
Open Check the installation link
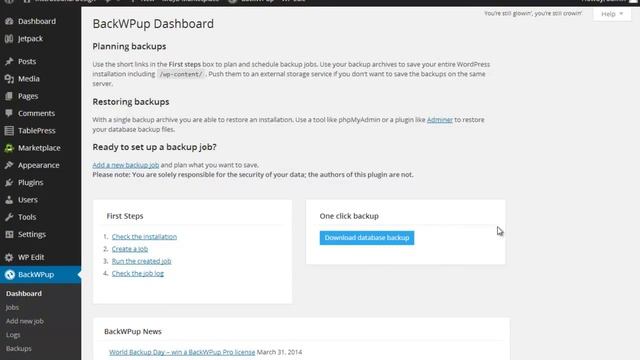coord(144,237)
